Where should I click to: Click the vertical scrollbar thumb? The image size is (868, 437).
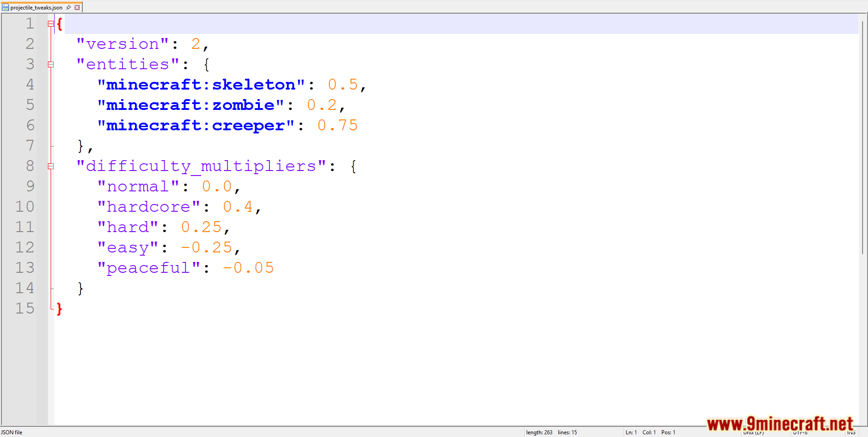(x=863, y=136)
